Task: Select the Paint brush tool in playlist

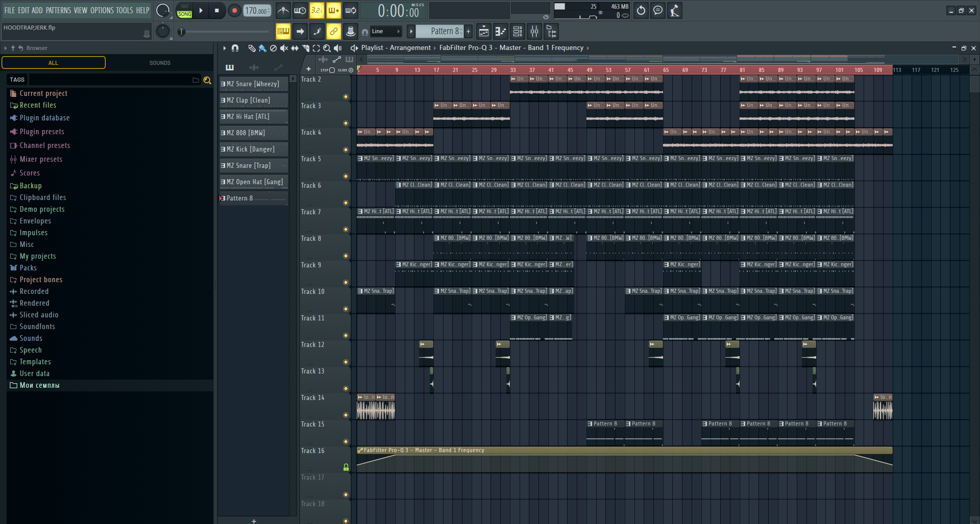Action: [262, 48]
